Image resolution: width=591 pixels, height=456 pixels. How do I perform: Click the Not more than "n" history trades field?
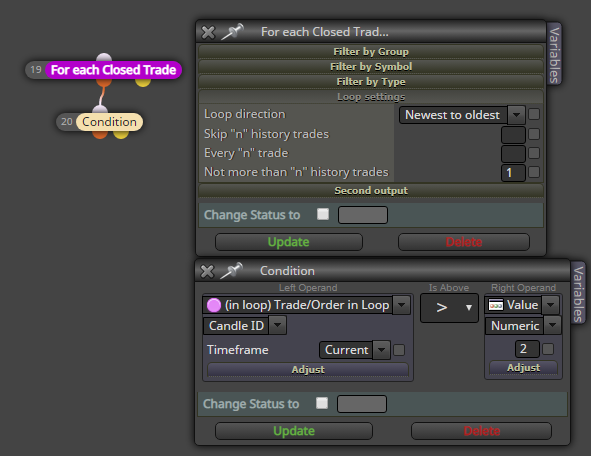[513, 173]
